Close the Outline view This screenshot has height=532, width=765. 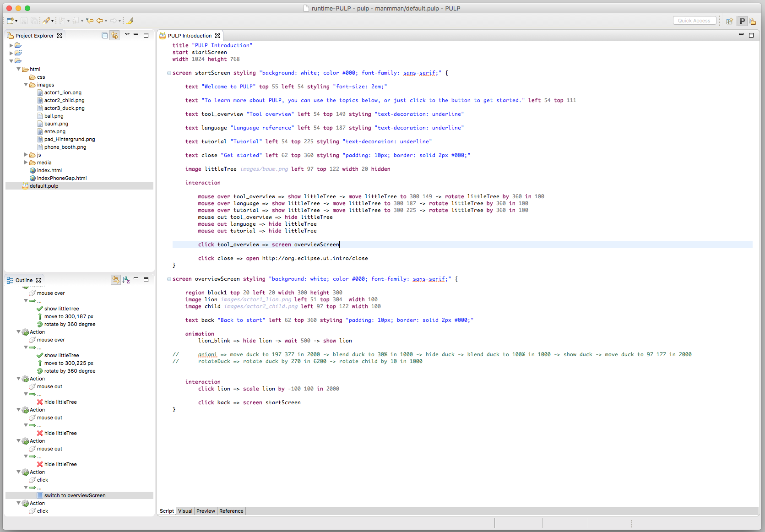point(38,280)
